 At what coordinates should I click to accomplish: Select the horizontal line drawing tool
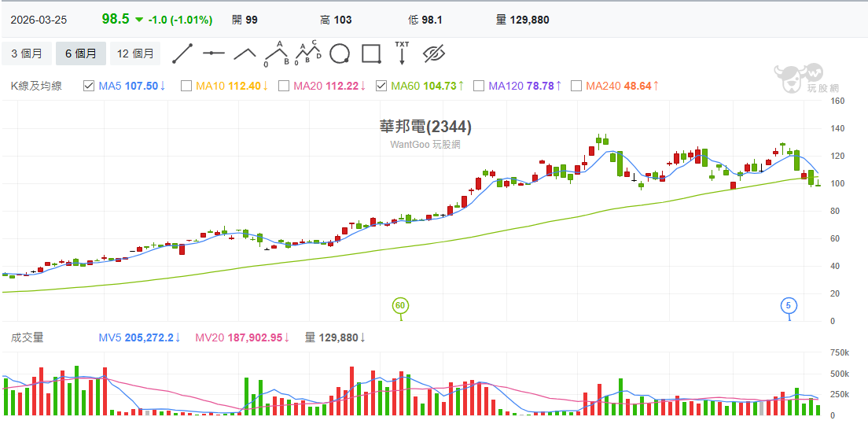click(x=213, y=53)
